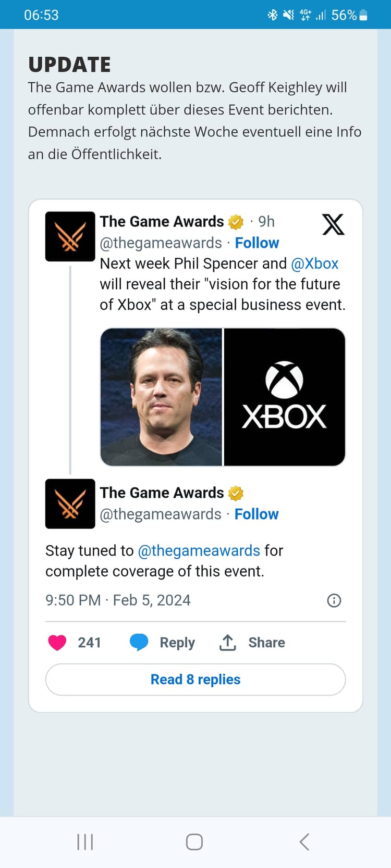Image resolution: width=391 pixels, height=868 pixels.
Task: Tap the Reply text label
Action: [x=177, y=643]
